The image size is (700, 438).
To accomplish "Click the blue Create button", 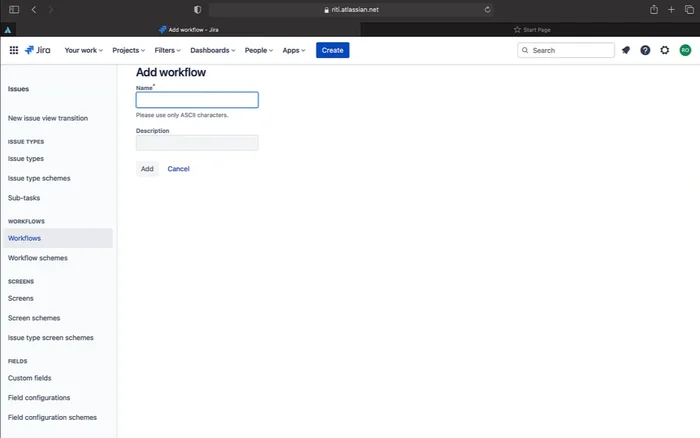I will 332,50.
